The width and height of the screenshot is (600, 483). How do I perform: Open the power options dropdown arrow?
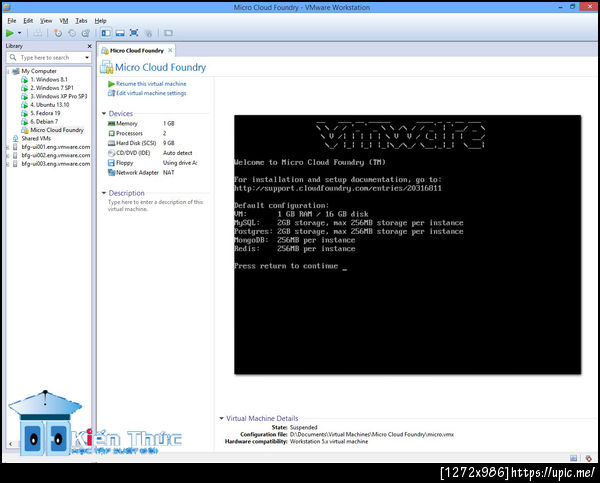tap(20, 33)
